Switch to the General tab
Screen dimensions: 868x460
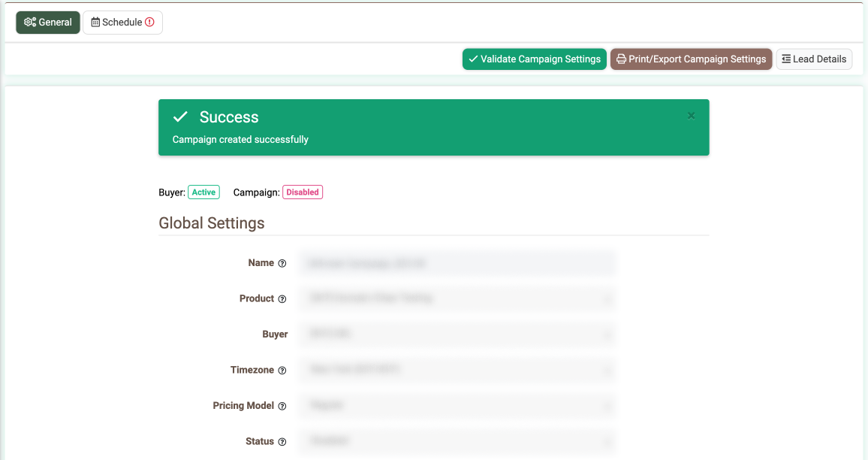[x=48, y=23]
